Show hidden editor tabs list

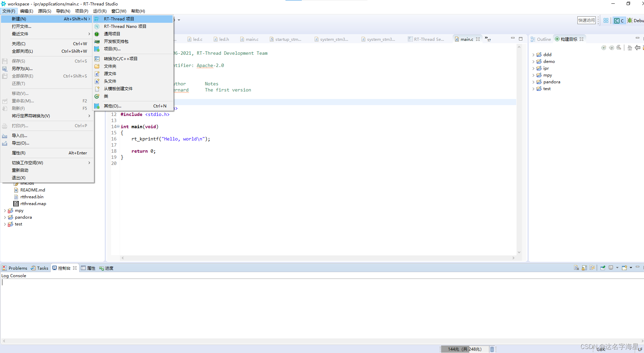[488, 39]
